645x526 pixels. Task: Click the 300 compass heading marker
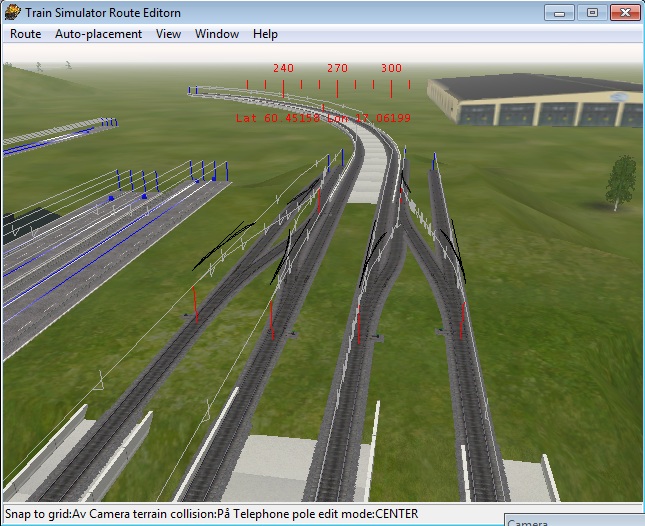[x=391, y=69]
